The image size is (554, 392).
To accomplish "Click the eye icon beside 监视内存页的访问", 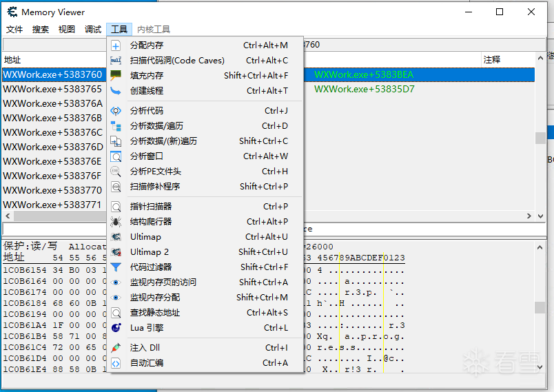I will (x=116, y=282).
